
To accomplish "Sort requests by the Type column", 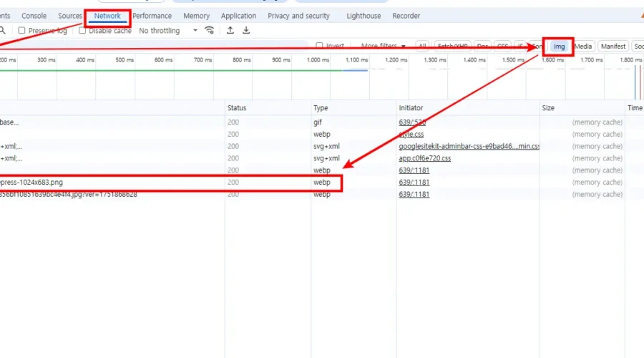I will [x=321, y=107].
